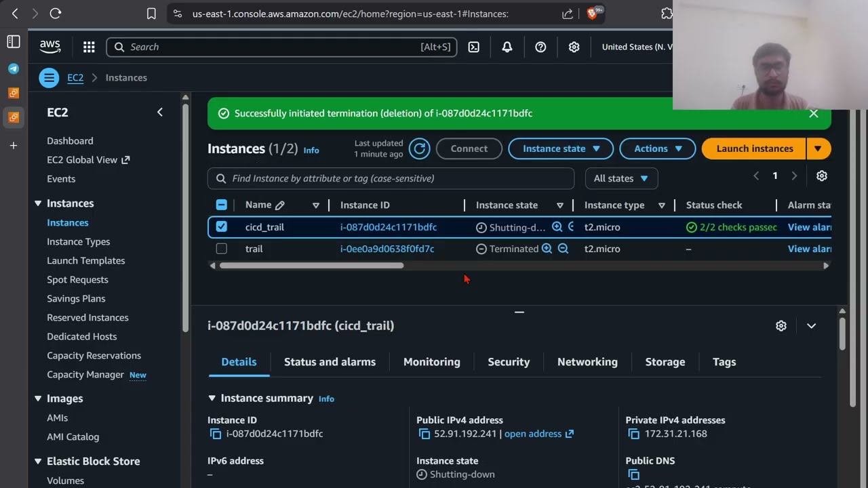The height and width of the screenshot is (488, 868).
Task: Sort by the Instance type column arrow
Action: coord(662,205)
